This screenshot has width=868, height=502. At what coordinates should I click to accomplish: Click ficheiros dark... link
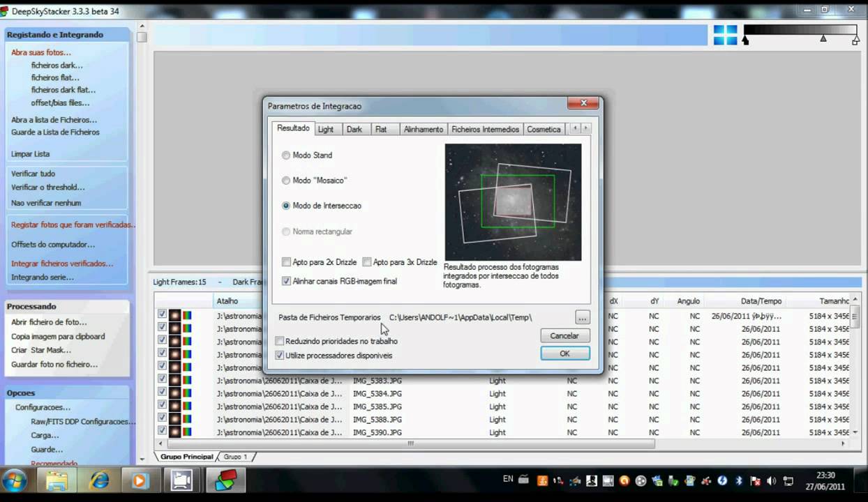(57, 66)
